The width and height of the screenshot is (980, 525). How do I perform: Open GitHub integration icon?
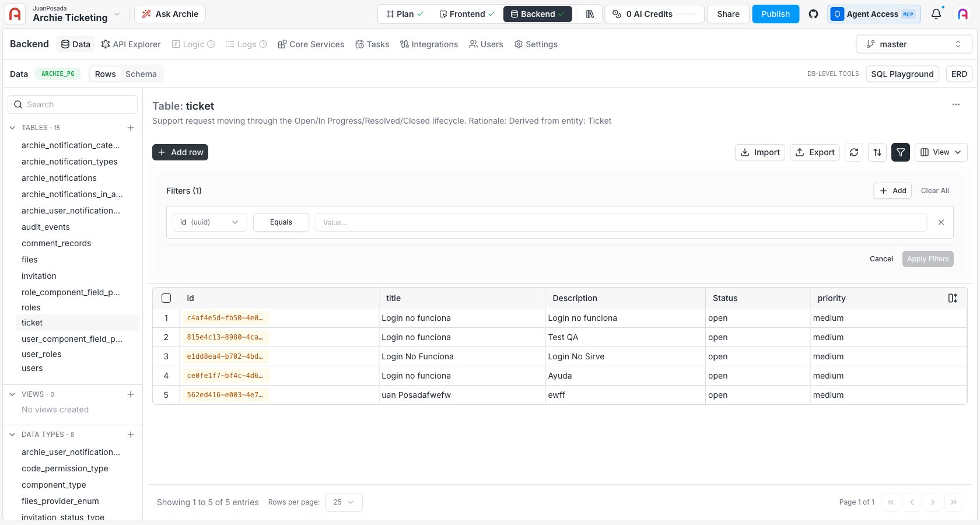pyautogui.click(x=813, y=14)
